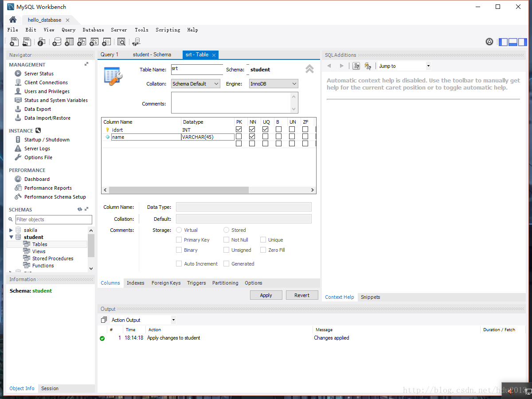Click the SQL Additions forward arrow
The image size is (532, 399).
click(x=341, y=66)
